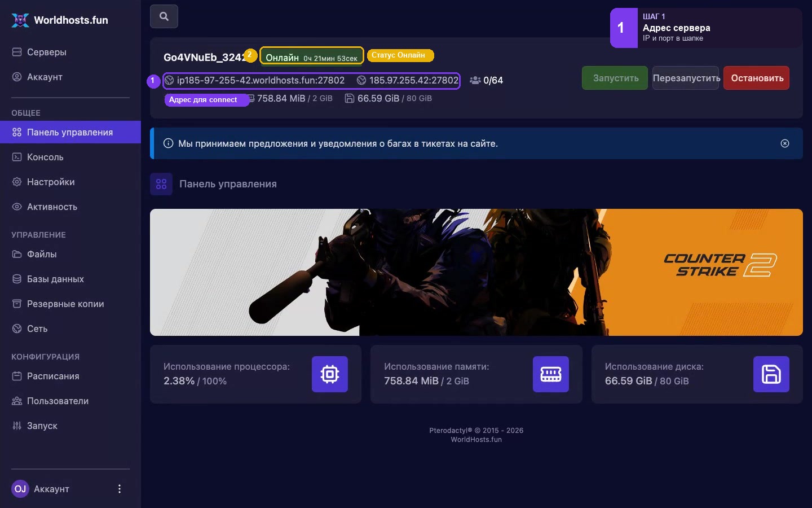Image resolution: width=812 pixels, height=508 pixels.
Task: Open Запуск startup settings
Action: pos(70,426)
